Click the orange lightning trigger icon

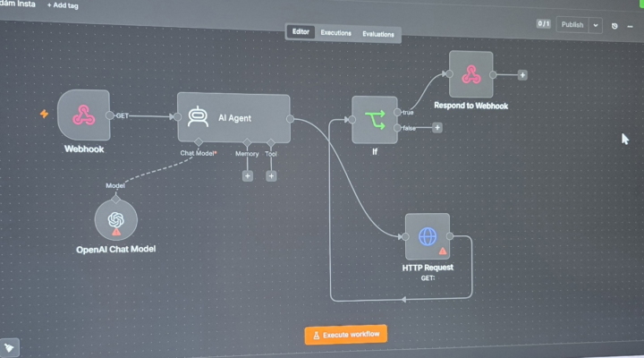pos(44,114)
